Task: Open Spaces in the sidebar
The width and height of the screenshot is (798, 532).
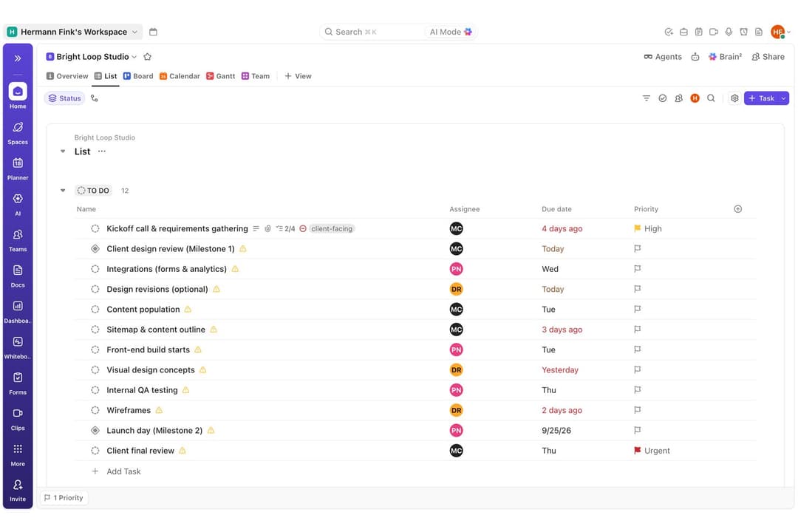Action: click(x=18, y=134)
